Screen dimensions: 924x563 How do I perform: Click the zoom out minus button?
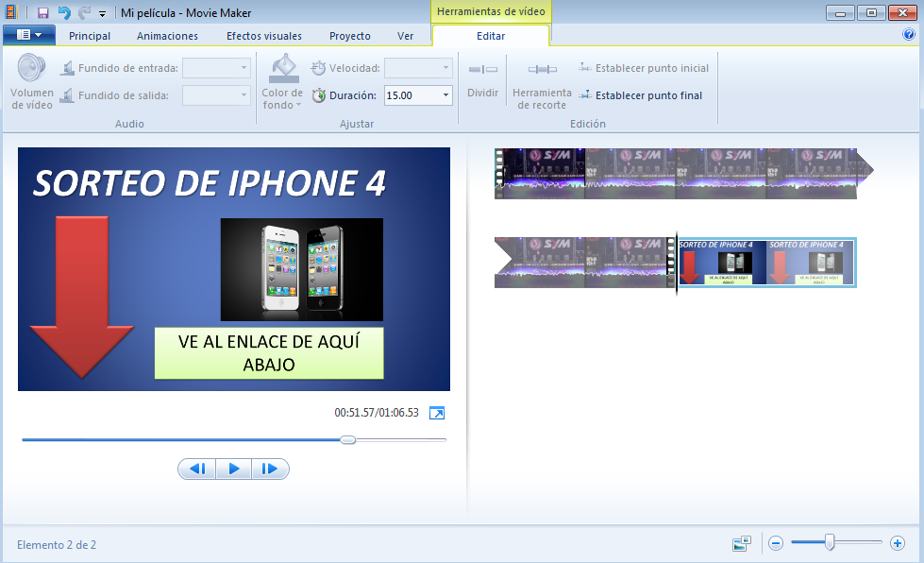(776, 543)
